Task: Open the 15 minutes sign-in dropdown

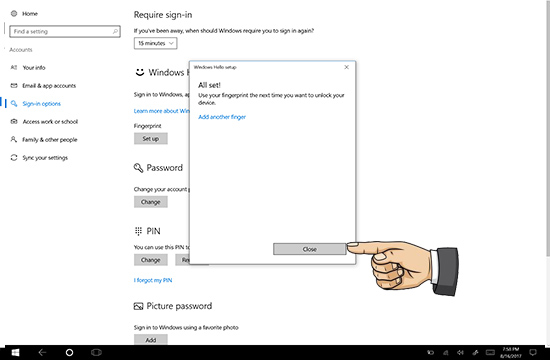Action: point(155,43)
